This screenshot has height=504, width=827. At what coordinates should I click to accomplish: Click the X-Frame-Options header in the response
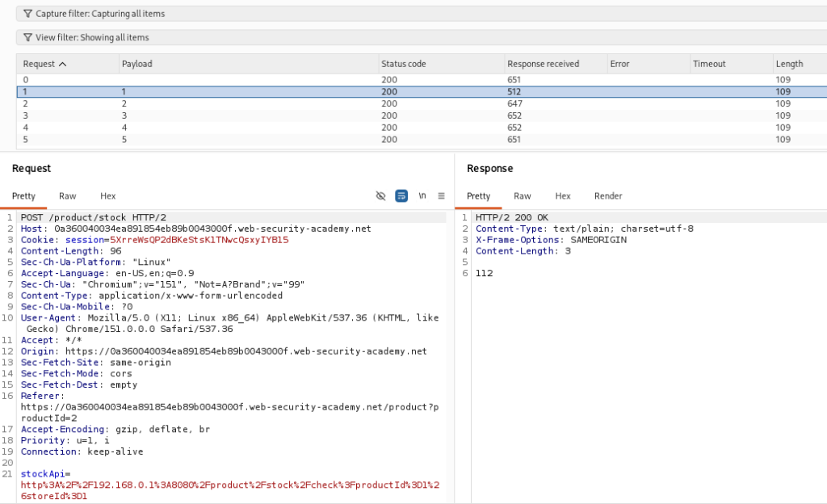click(551, 240)
